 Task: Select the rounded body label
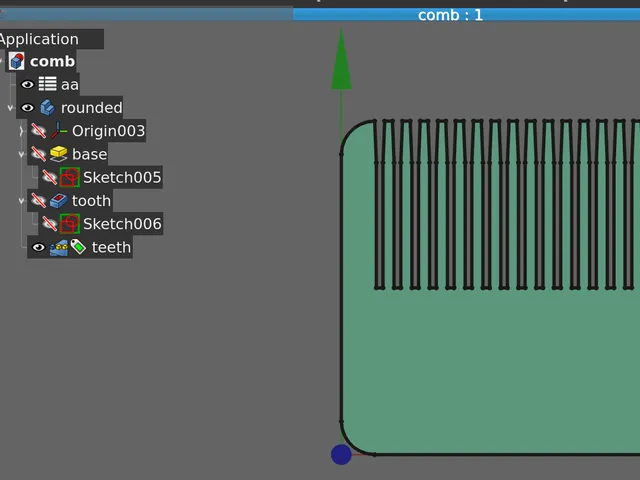coord(91,108)
